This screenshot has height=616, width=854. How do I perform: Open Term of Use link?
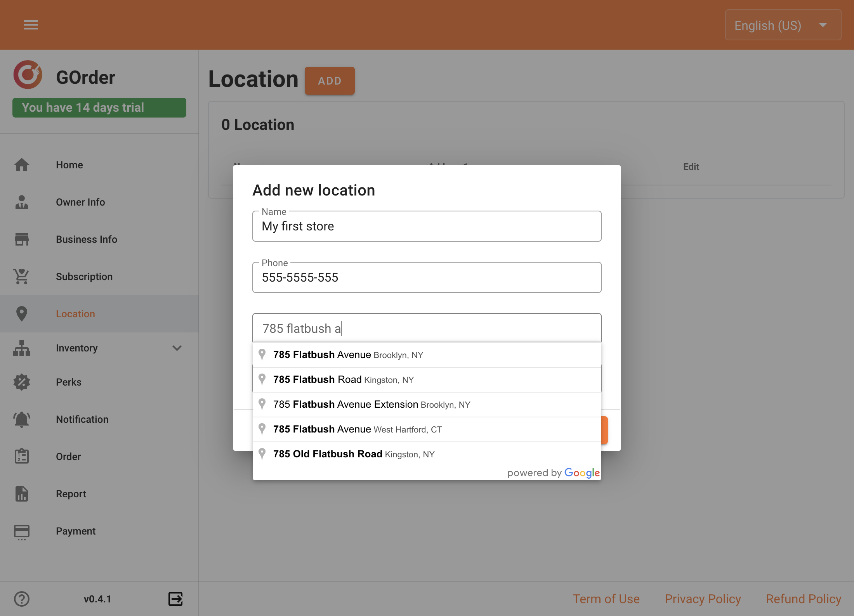[x=606, y=599]
